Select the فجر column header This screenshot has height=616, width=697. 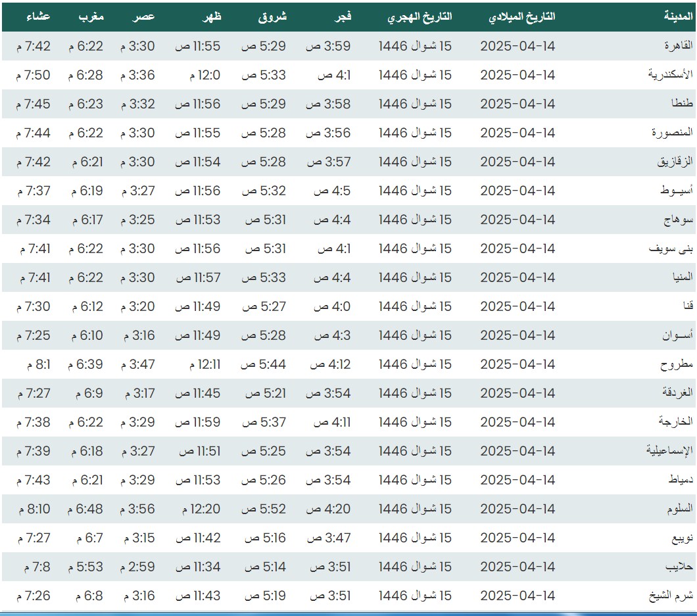pyautogui.click(x=344, y=17)
